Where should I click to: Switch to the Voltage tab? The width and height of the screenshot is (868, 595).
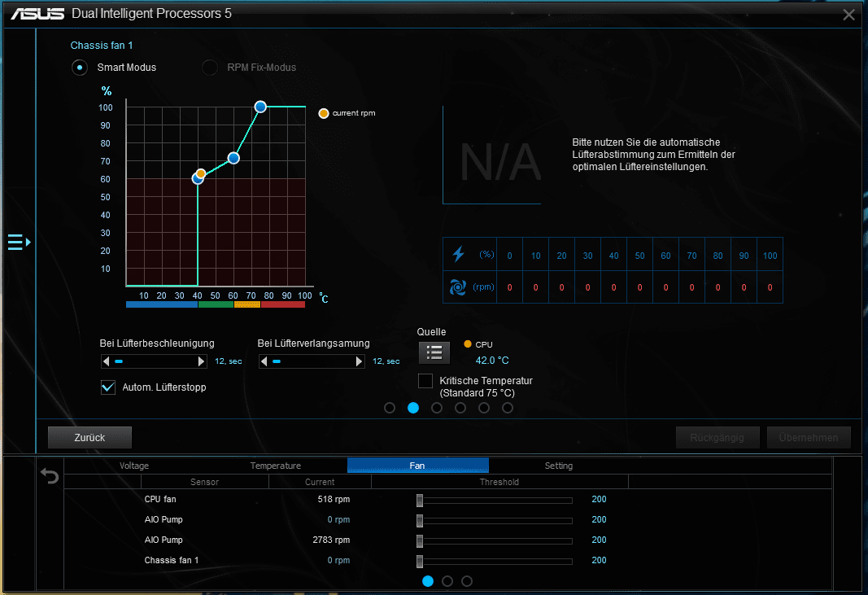tap(134, 466)
